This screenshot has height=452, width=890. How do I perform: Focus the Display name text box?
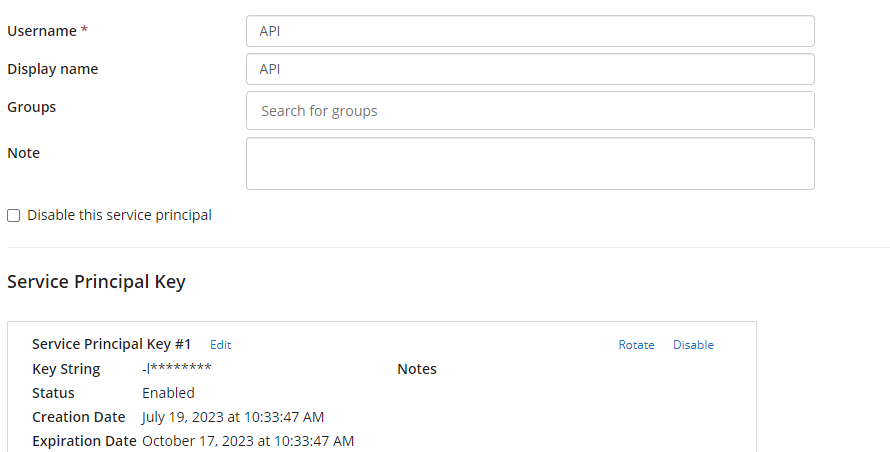[530, 69]
